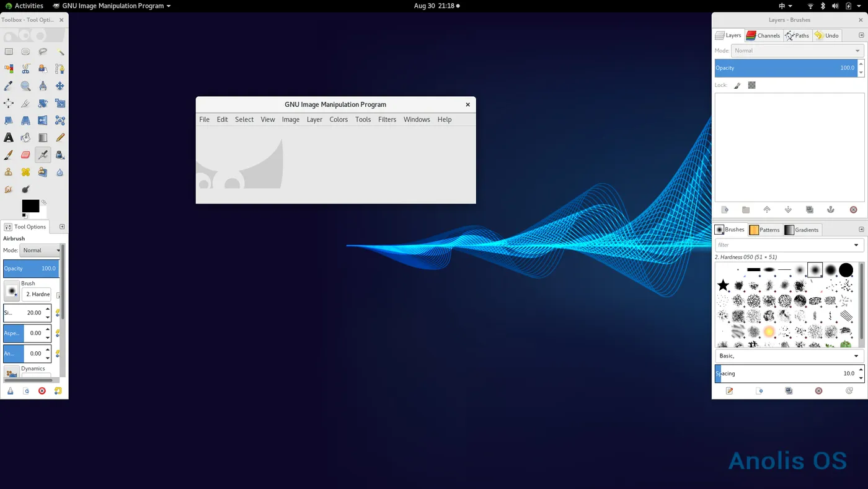This screenshot has width=868, height=489.
Task: Open the Filters menu
Action: (x=387, y=120)
